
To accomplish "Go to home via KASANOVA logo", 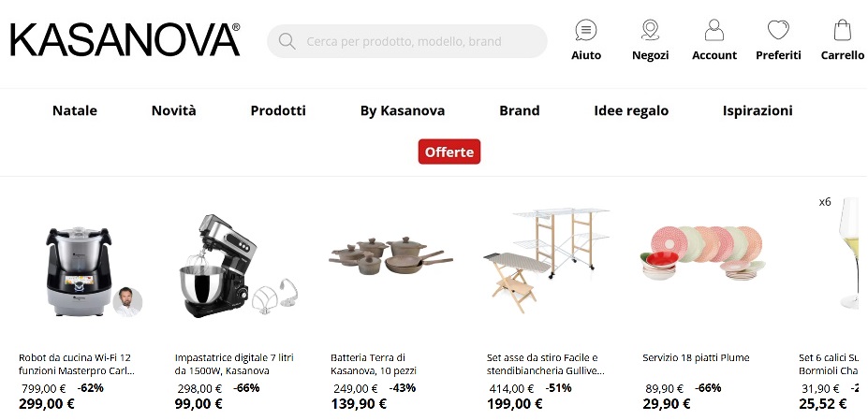I will [125, 40].
